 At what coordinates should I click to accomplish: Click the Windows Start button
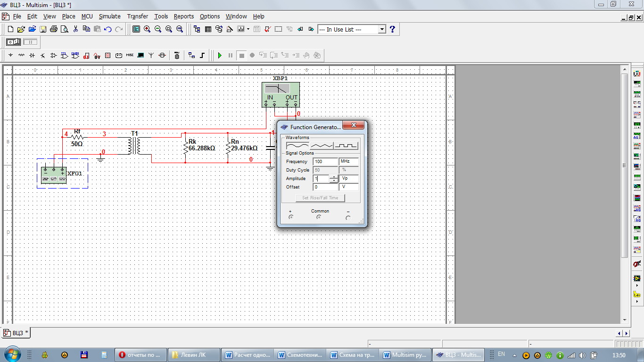[12, 354]
